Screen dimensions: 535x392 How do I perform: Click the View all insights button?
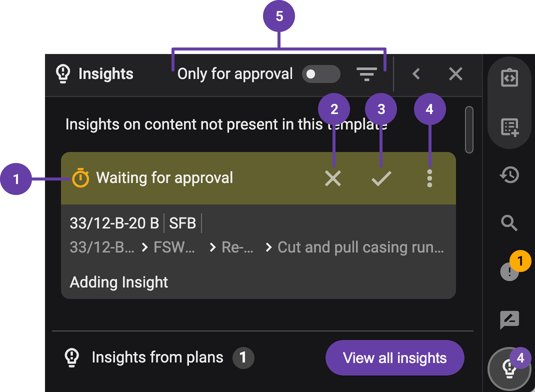[394, 358]
